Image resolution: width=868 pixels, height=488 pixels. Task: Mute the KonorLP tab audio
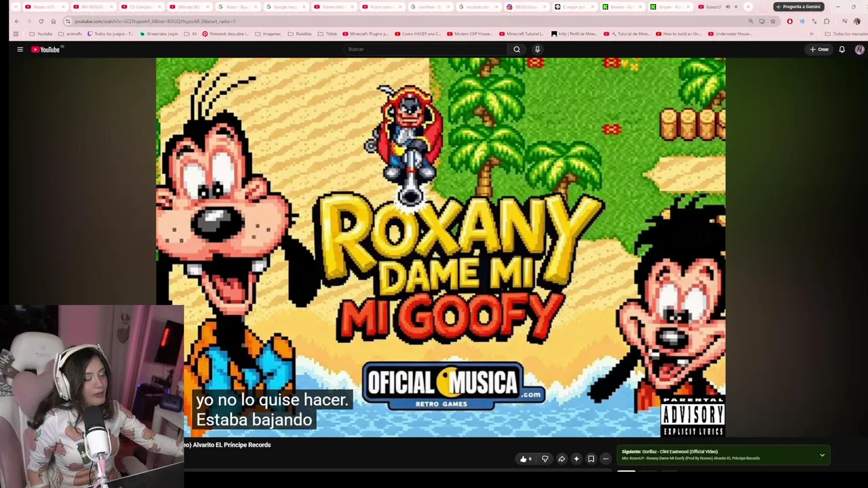[728, 7]
